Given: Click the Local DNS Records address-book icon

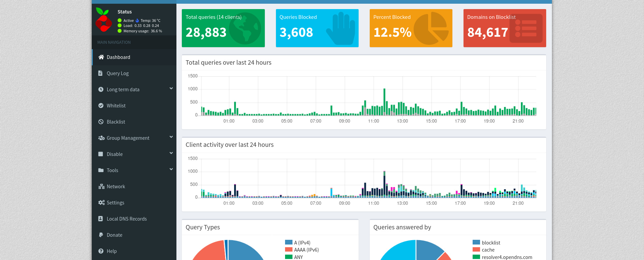Looking at the screenshot, I should [101, 219].
